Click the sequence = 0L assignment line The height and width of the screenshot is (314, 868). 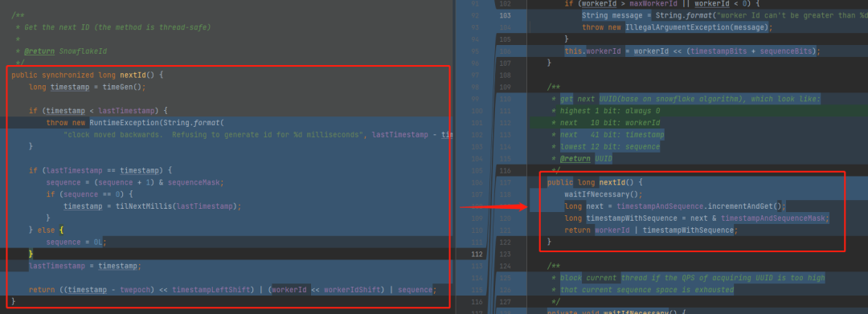(x=76, y=243)
